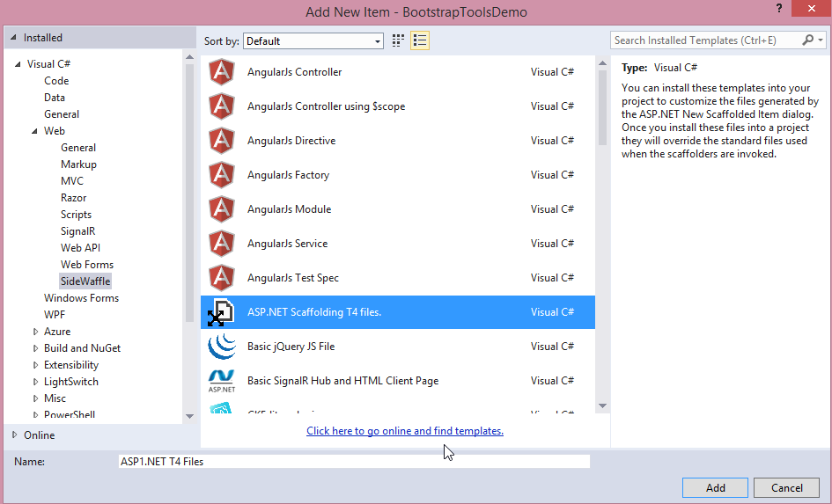The image size is (832, 504).
Task: Select the Windows Forms category
Action: [x=81, y=298]
